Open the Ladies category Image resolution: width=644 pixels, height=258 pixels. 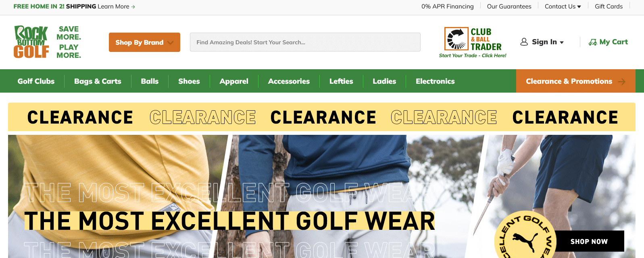click(384, 81)
